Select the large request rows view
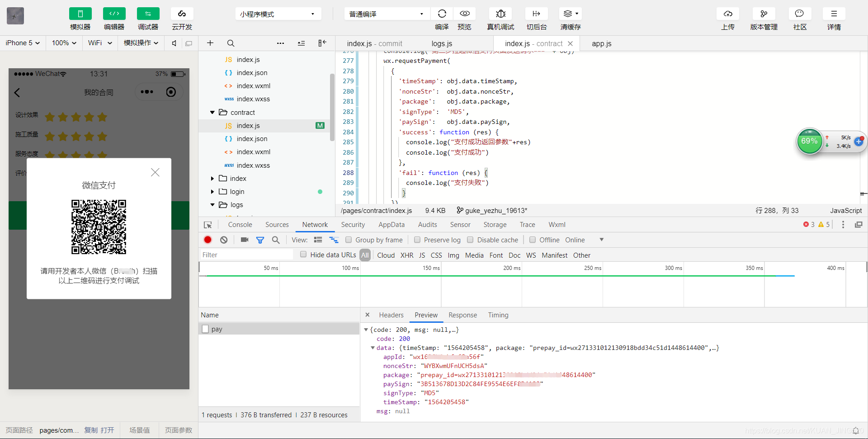Viewport: 868px width, 439px height. coord(318,240)
